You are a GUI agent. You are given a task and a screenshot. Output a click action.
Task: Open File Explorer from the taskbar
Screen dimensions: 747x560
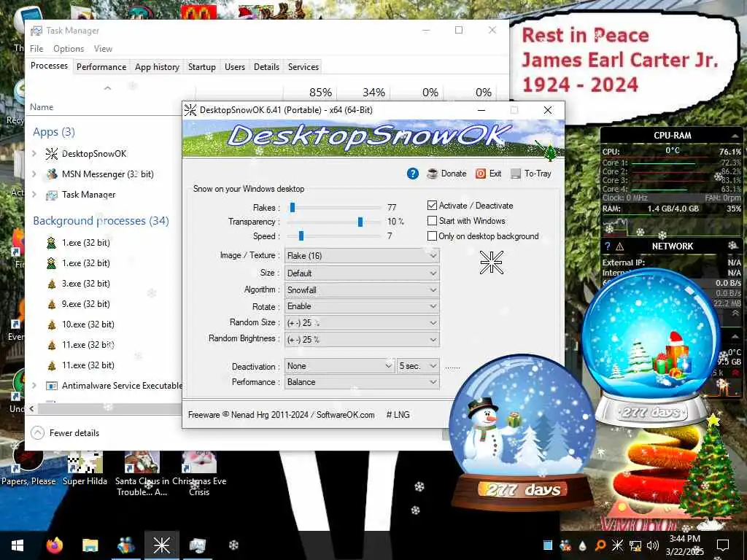[90, 545]
